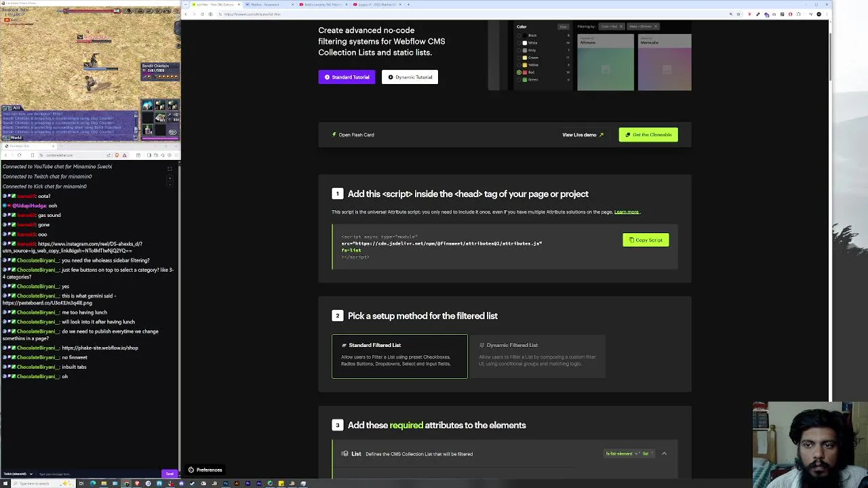The image size is (868, 488).
Task: Copy the attributes script
Action: tap(646, 240)
